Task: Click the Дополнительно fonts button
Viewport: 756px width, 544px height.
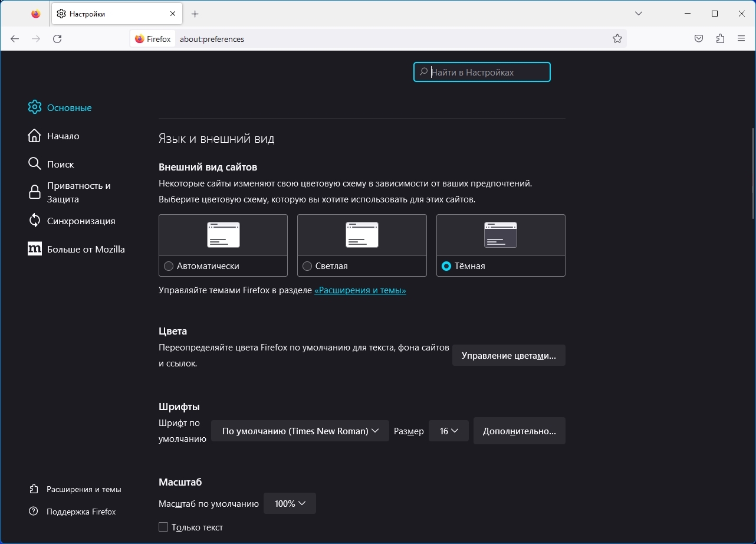Action: (519, 431)
